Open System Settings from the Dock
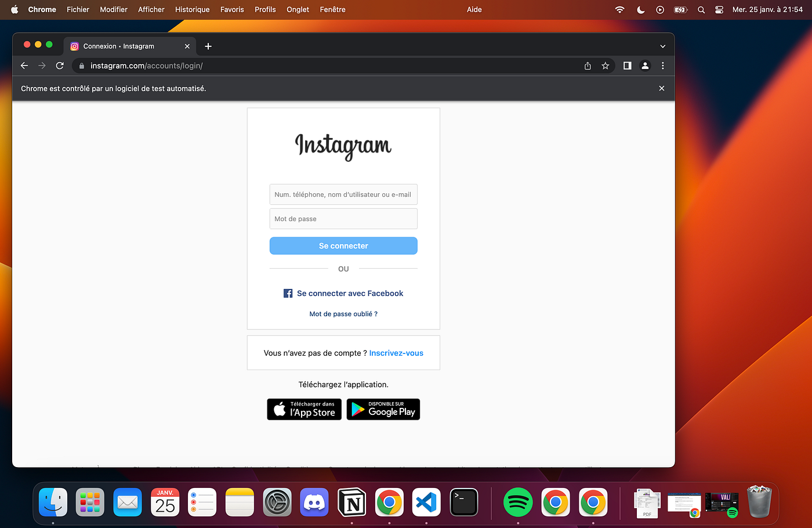Viewport: 812px width, 528px height. tap(277, 502)
